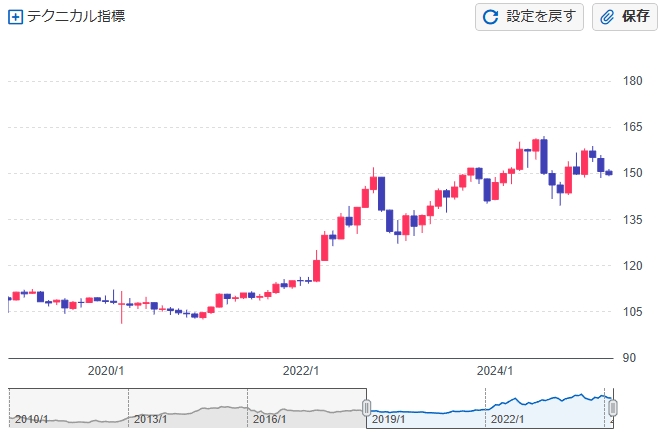
Task: Click the 180 y-axis value
Action: 632,81
